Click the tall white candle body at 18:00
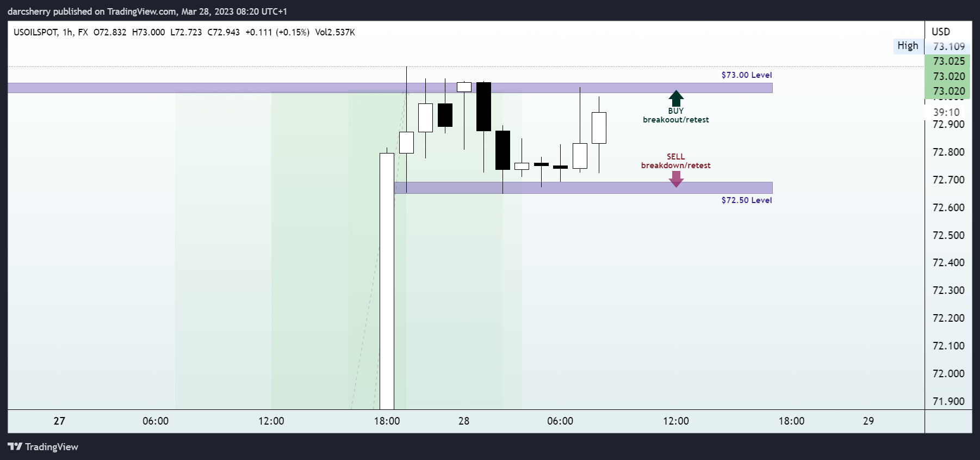The width and height of the screenshot is (980, 460). tap(387, 281)
